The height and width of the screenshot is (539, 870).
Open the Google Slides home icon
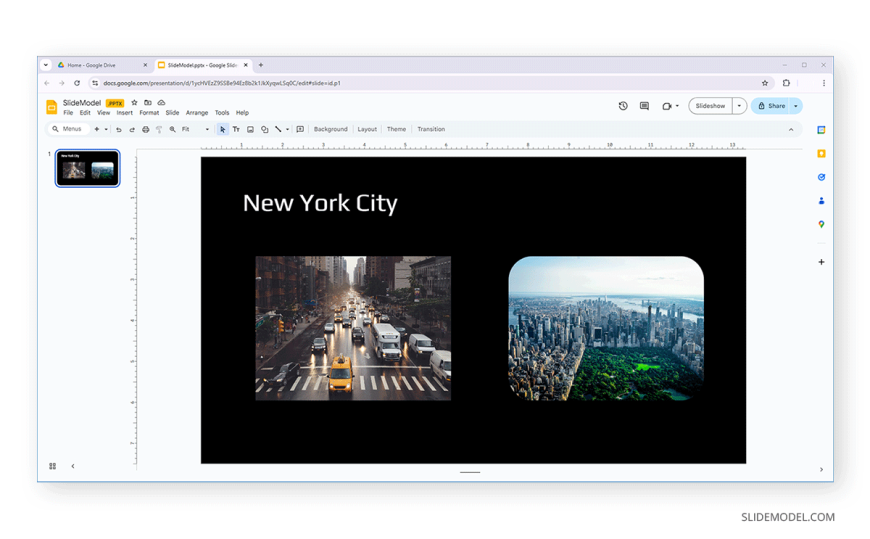tap(52, 107)
